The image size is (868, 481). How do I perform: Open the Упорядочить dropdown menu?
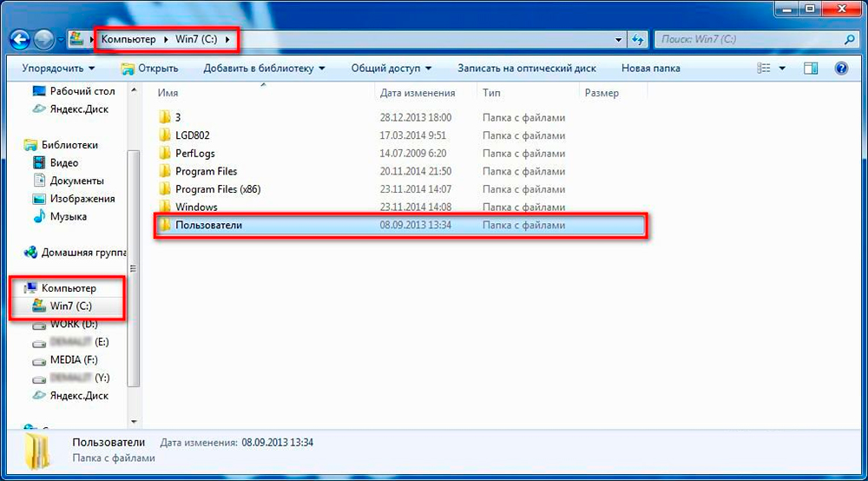tap(58, 68)
